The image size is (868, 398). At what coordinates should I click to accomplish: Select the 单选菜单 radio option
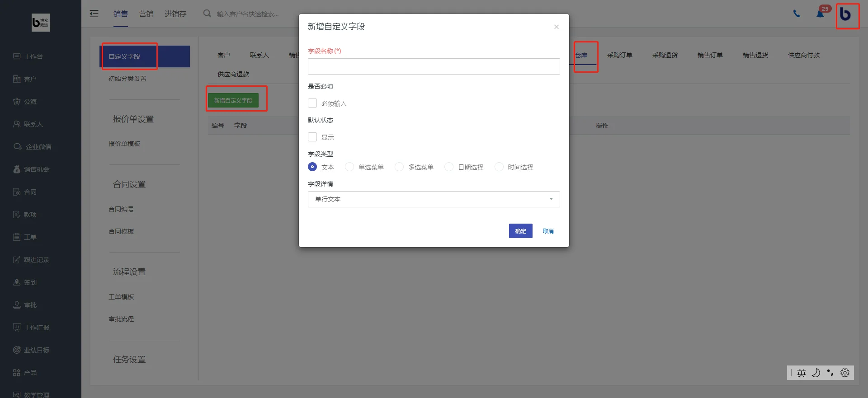349,167
